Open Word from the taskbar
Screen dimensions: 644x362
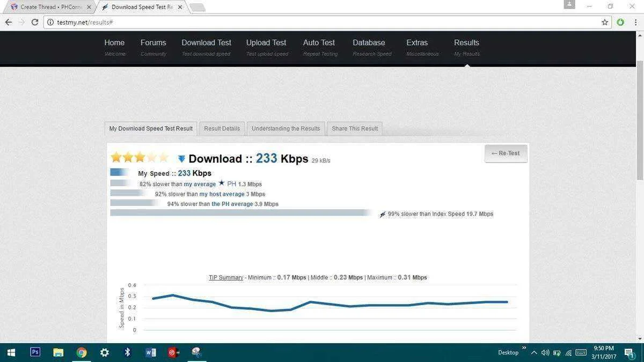[x=151, y=352]
